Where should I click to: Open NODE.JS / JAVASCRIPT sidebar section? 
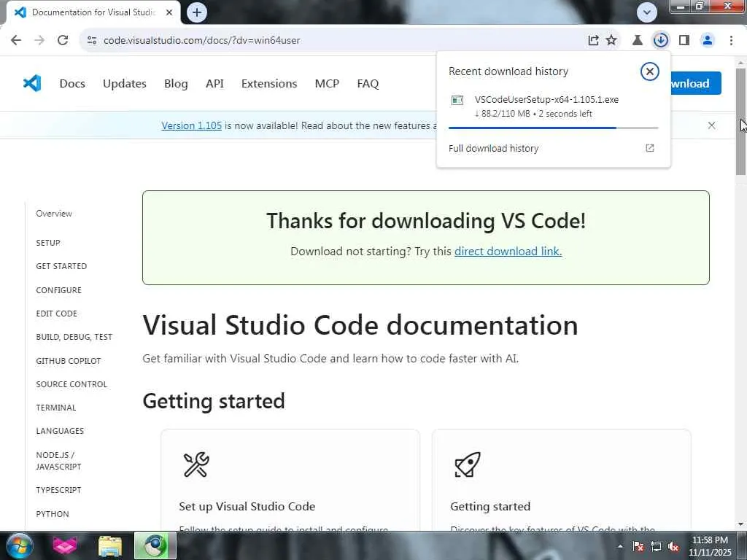tap(58, 461)
